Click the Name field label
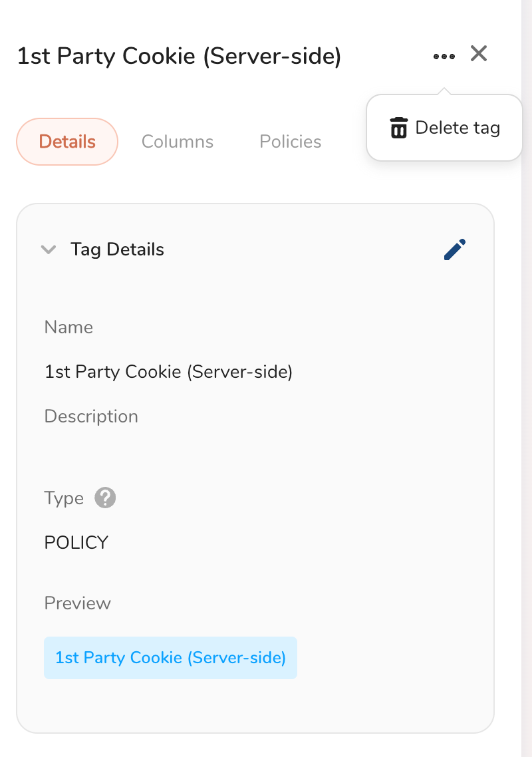The height and width of the screenshot is (757, 532). [x=68, y=327]
